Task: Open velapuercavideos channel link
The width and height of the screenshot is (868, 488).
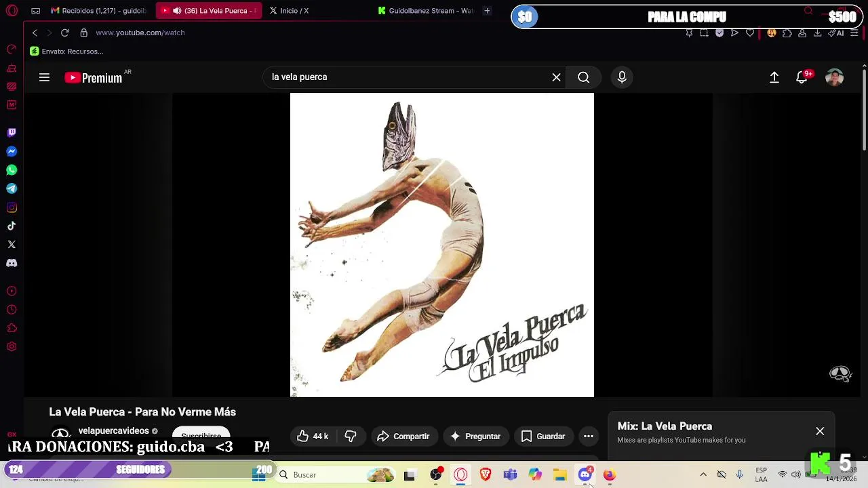Action: click(x=114, y=431)
